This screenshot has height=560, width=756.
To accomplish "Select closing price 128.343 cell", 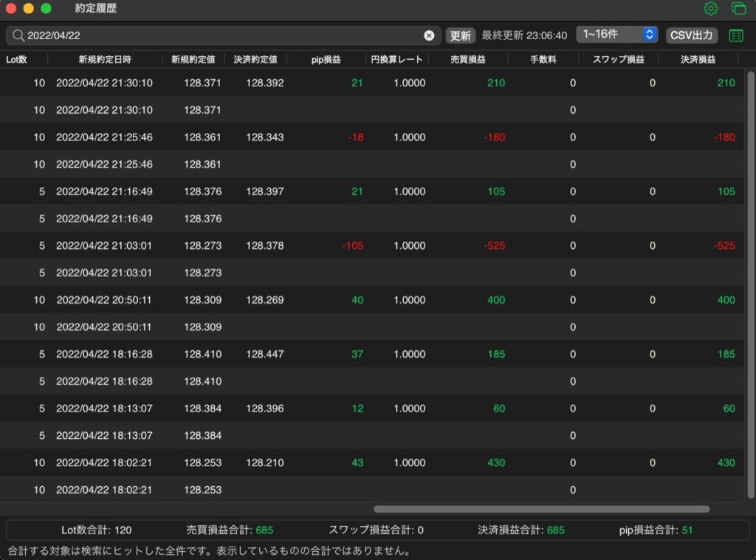I will coord(265,137).
